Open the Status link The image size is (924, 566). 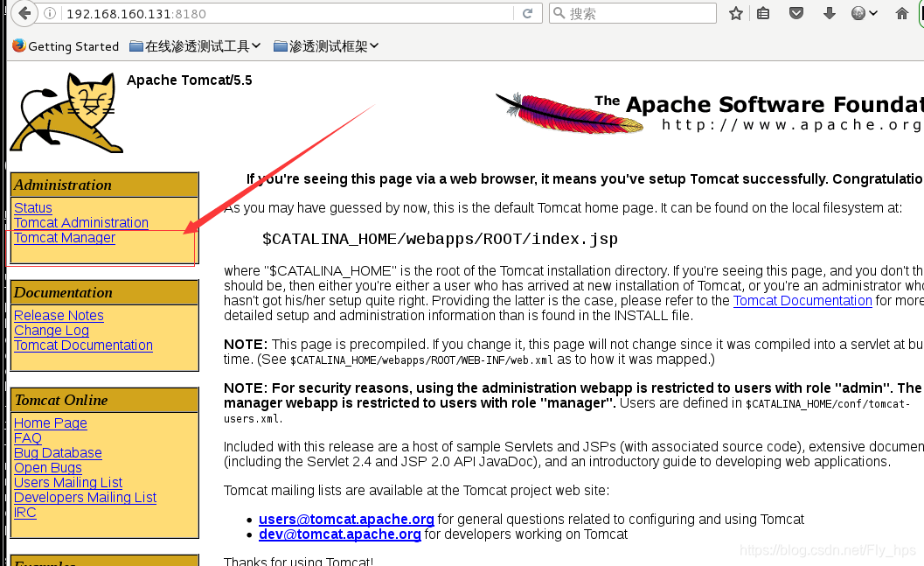pos(33,207)
